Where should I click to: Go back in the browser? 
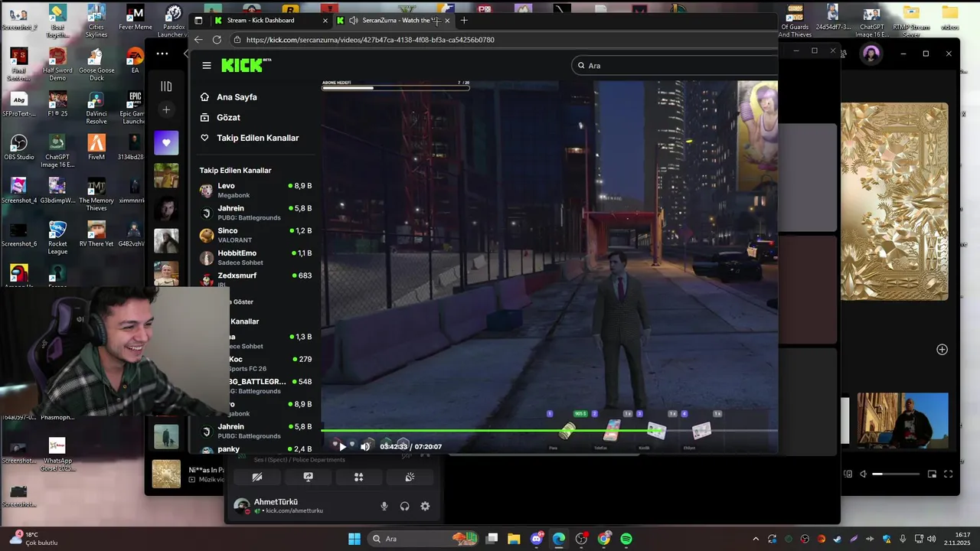(199, 40)
